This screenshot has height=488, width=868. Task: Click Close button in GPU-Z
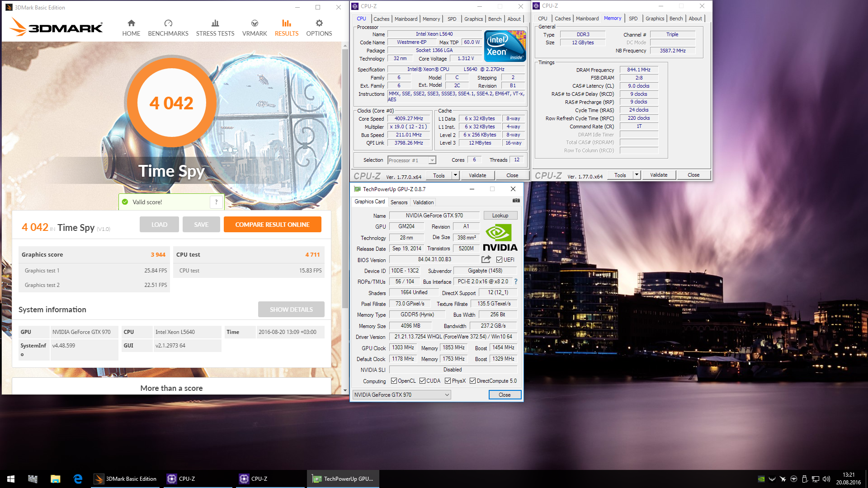point(505,395)
